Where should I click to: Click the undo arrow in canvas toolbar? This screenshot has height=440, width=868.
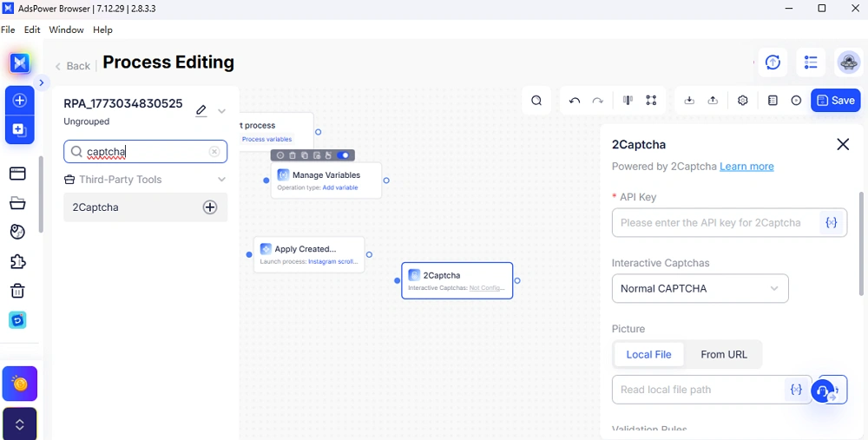click(575, 101)
